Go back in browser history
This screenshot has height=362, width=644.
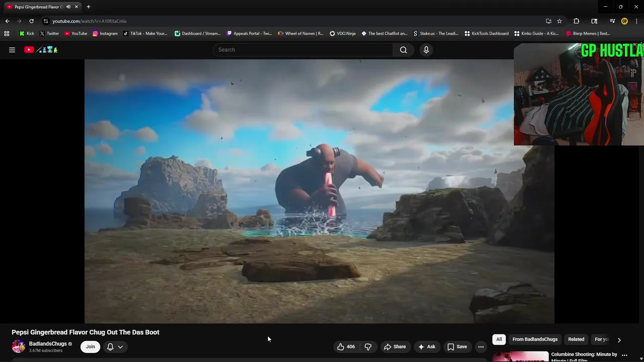point(7,21)
